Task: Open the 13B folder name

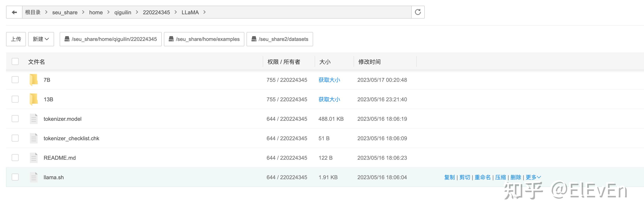Action: [48, 99]
